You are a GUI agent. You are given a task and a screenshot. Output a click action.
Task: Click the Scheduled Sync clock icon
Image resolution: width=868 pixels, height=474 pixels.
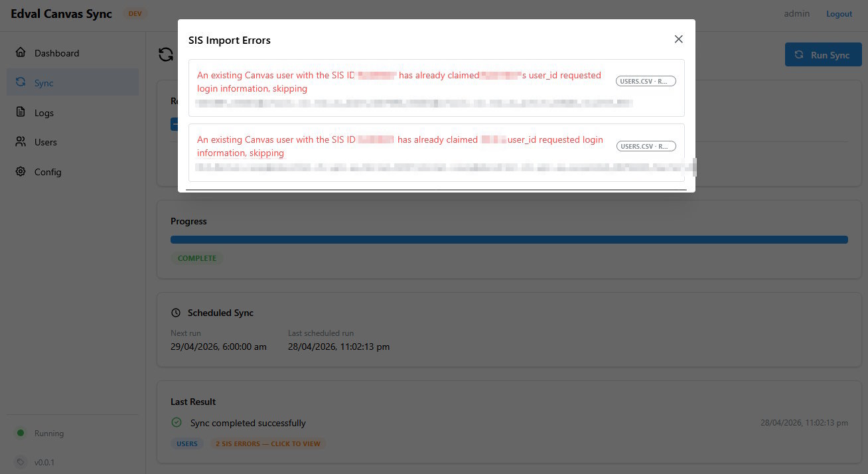coord(176,313)
